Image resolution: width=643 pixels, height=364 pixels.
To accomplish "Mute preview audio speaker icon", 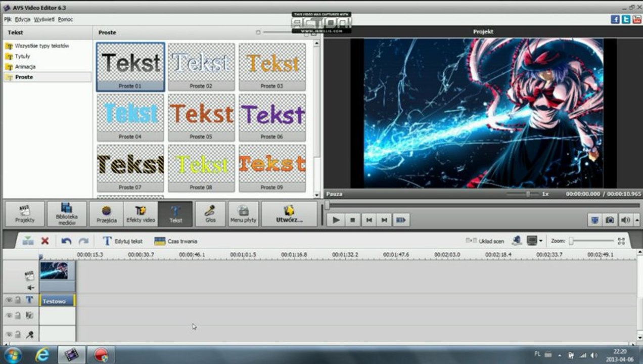I will (626, 220).
